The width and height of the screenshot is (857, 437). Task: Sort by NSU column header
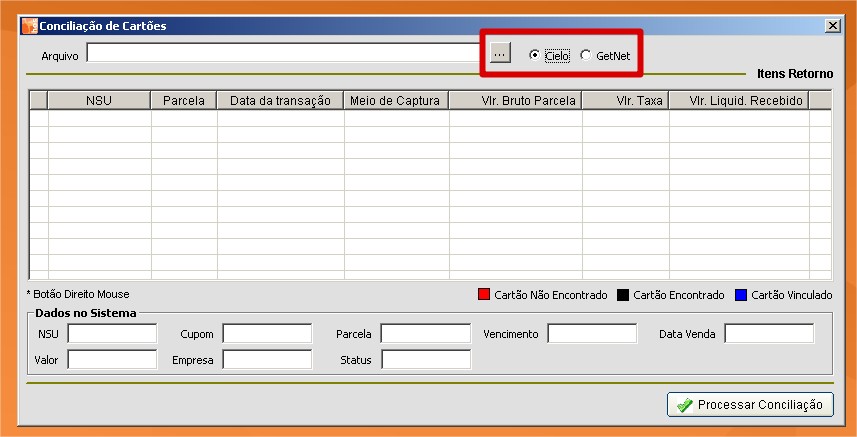(99, 101)
